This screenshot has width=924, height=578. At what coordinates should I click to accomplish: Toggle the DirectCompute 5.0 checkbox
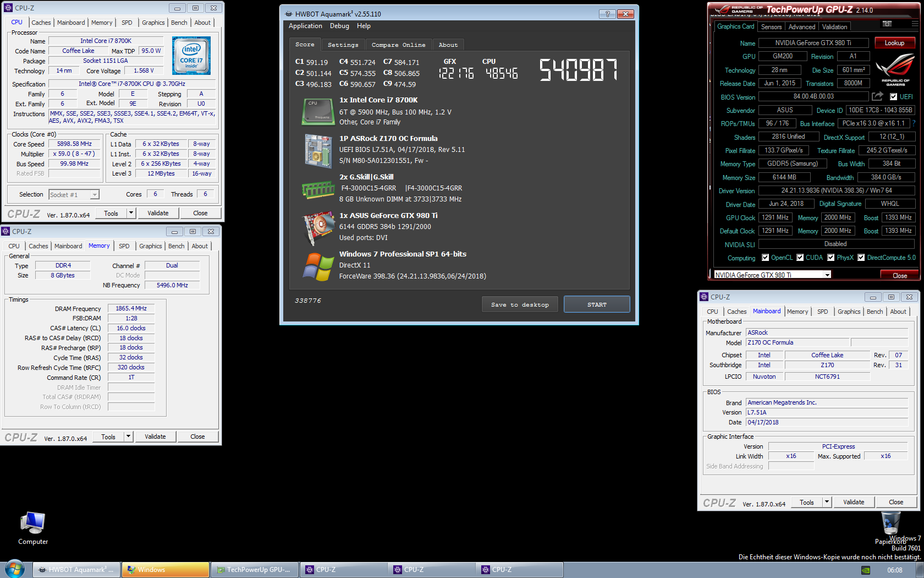point(861,258)
